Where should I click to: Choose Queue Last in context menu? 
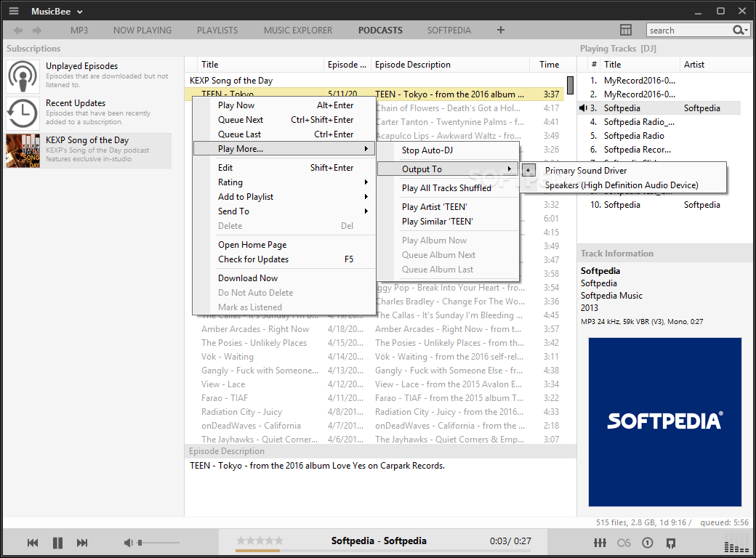(x=284, y=134)
